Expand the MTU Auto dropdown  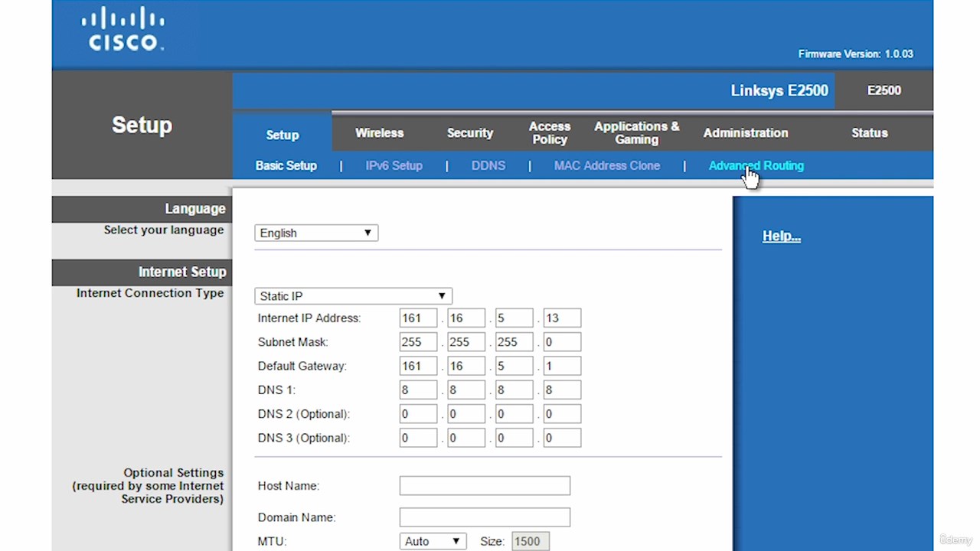(433, 541)
